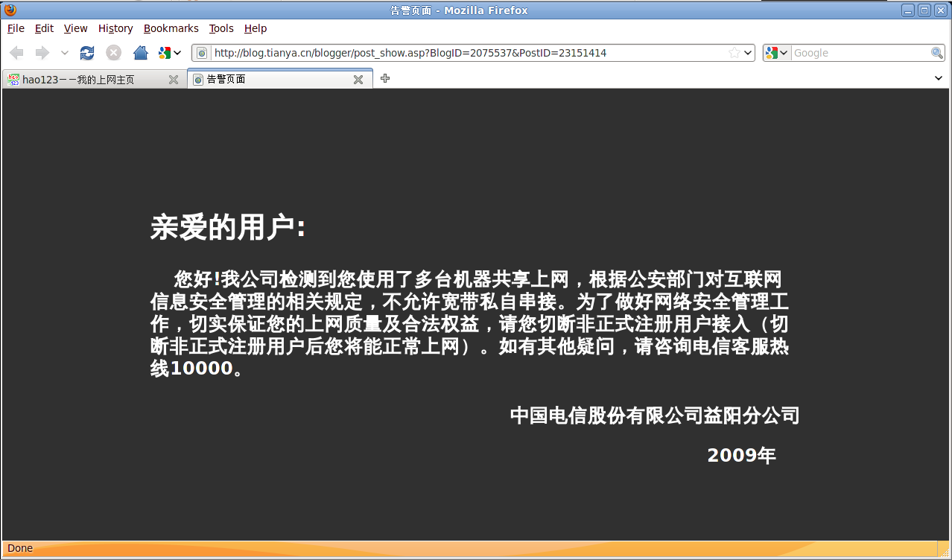Select the 告警页面 tab
This screenshot has height=560, width=952.
[x=279, y=79]
